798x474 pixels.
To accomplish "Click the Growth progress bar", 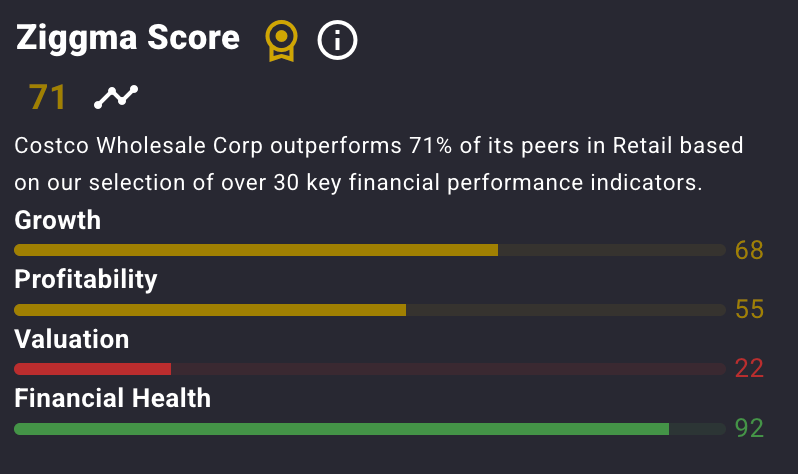I will (370, 250).
